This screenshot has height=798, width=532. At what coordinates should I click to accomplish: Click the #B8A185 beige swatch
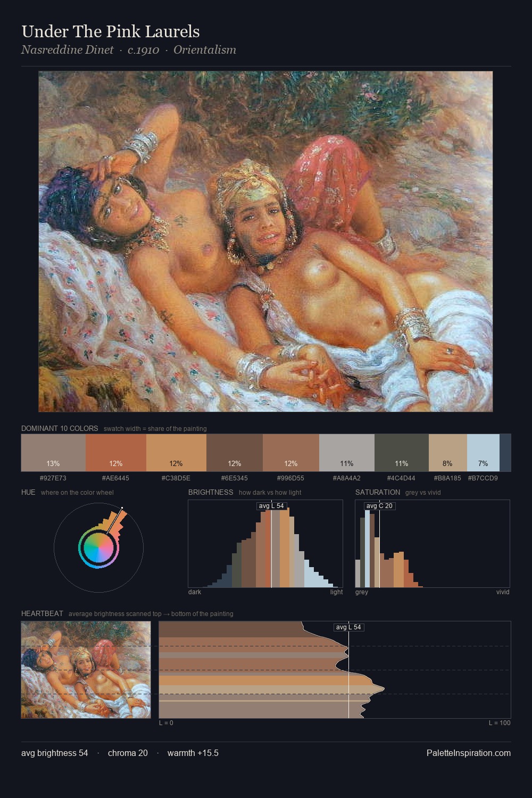pyautogui.click(x=448, y=453)
